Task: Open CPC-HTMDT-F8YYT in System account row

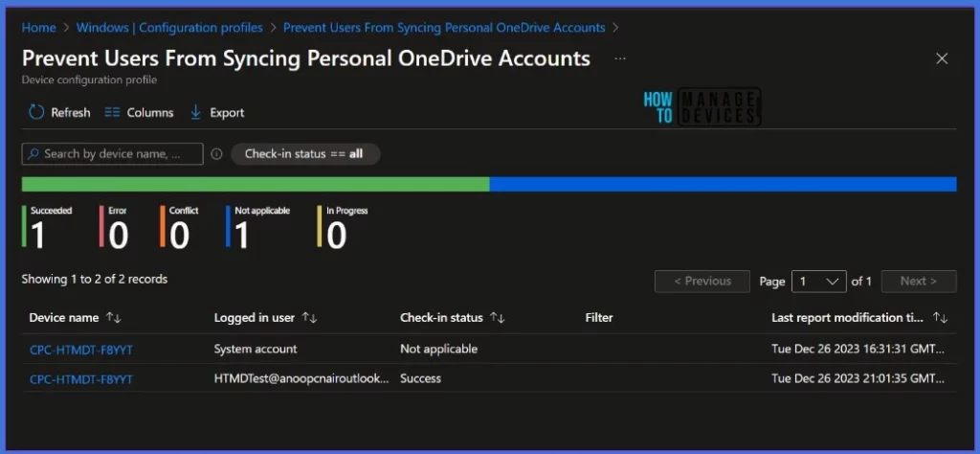Action: click(81, 350)
